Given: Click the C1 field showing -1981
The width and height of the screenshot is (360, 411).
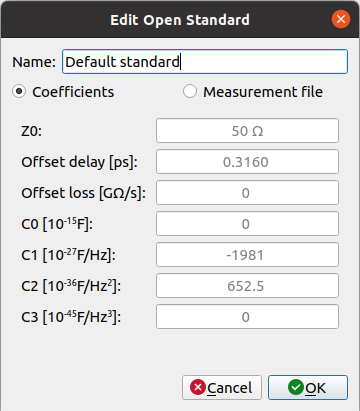Looking at the screenshot, I should [x=247, y=255].
